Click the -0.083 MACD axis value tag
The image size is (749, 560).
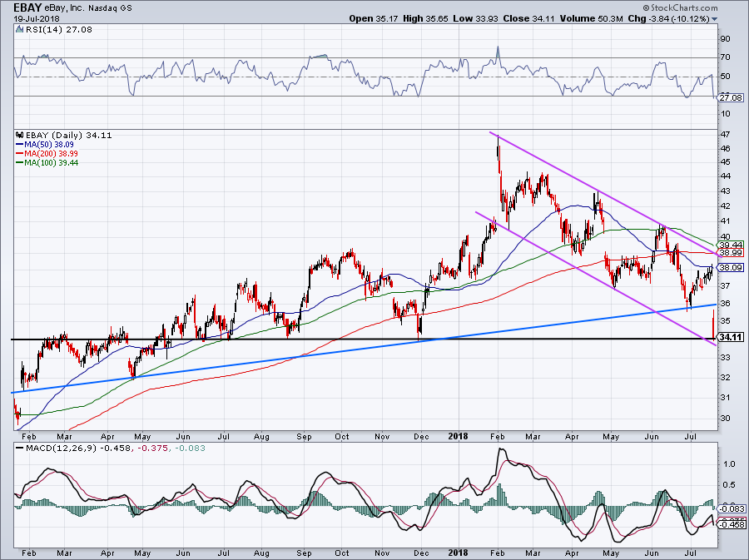click(x=733, y=509)
